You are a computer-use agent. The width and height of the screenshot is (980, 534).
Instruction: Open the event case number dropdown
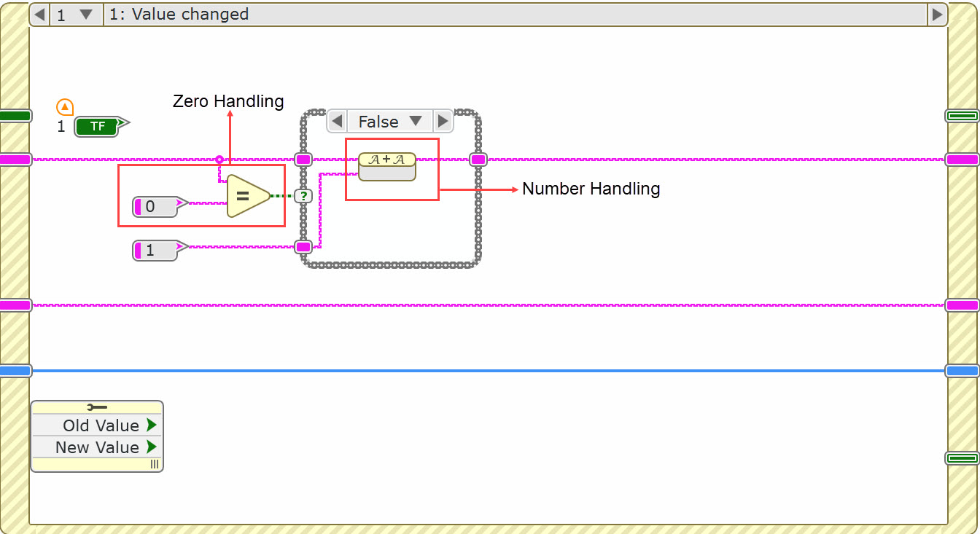click(75, 14)
